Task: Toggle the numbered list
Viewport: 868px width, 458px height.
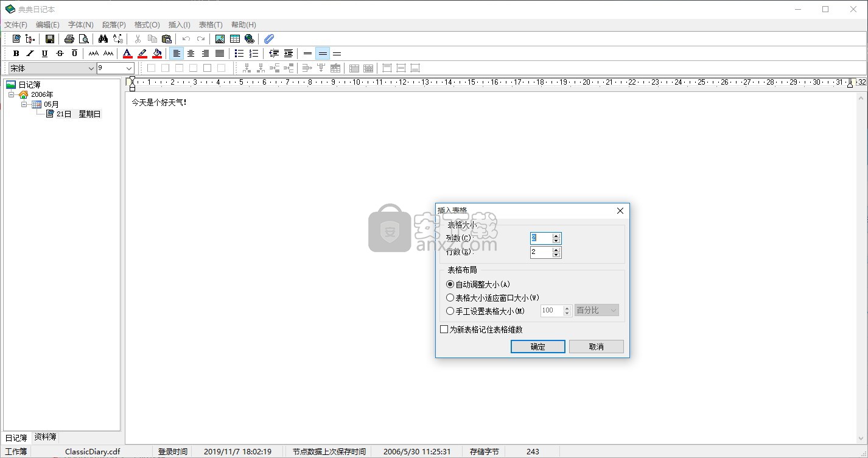Action: (x=254, y=54)
